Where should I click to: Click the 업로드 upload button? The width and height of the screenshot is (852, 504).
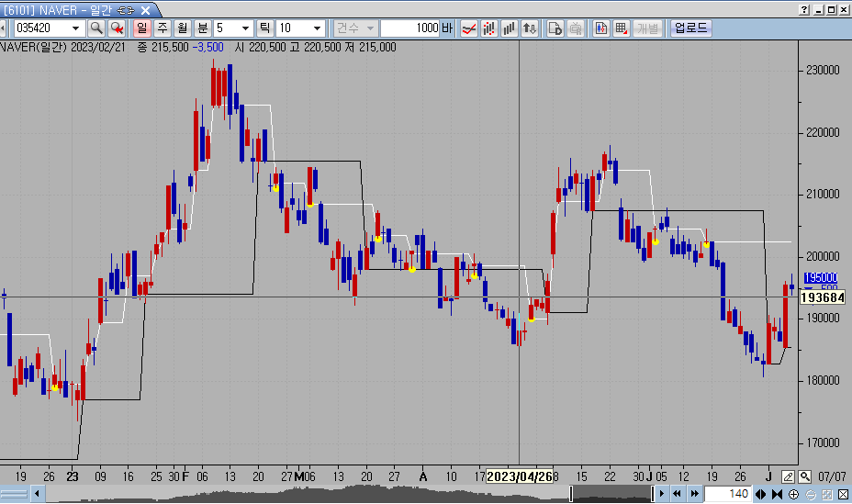[x=690, y=28]
